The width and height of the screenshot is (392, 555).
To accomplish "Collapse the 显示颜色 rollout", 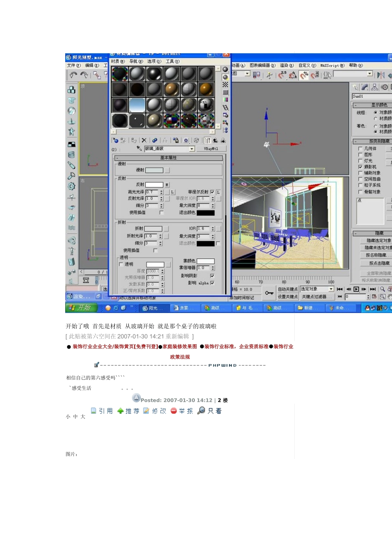I will point(373,105).
